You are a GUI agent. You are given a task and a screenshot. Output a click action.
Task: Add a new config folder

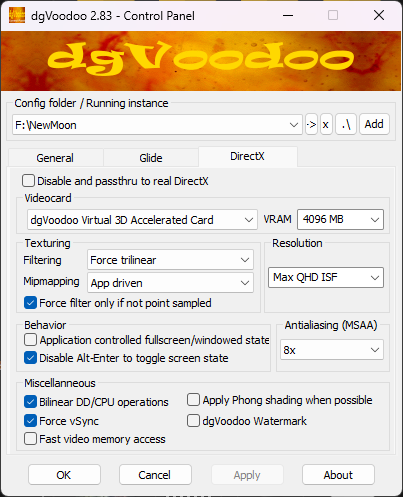374,125
